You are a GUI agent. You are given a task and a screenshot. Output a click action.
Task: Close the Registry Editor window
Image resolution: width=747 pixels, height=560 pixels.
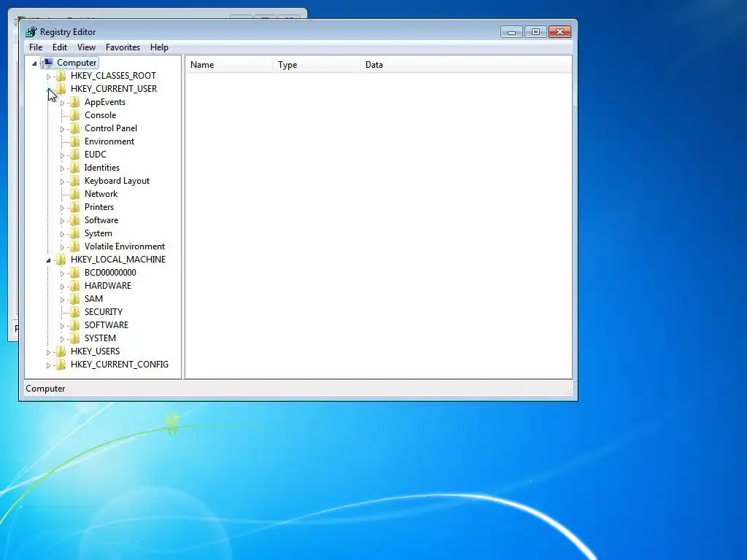pyautogui.click(x=560, y=32)
